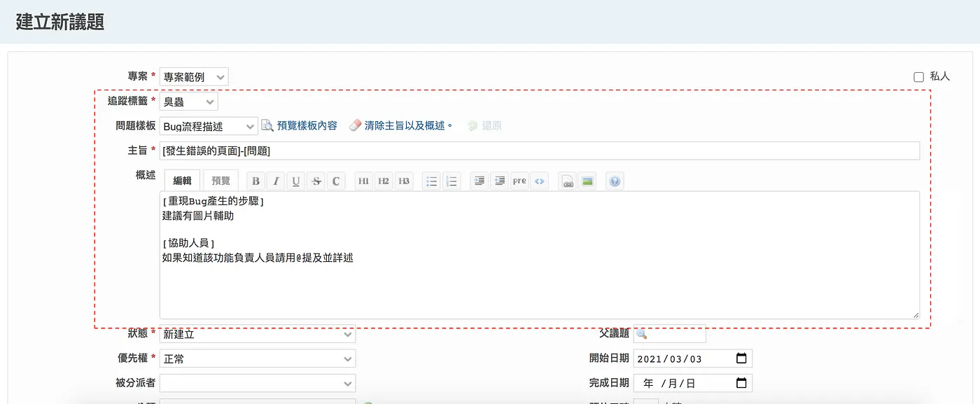The height and width of the screenshot is (404, 980).
Task: Insert preformatted text with pre button
Action: tap(519, 181)
